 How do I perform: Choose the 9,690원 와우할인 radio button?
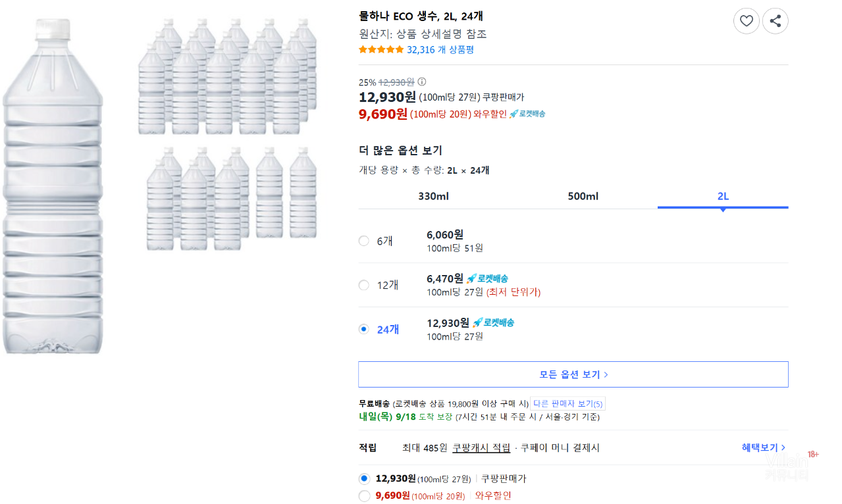[x=365, y=495]
